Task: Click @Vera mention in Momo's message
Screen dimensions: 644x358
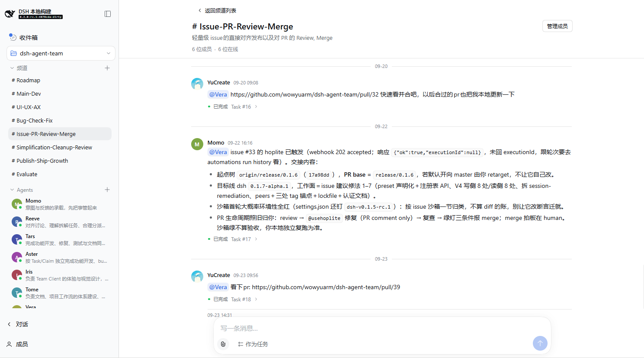Action: point(218,152)
